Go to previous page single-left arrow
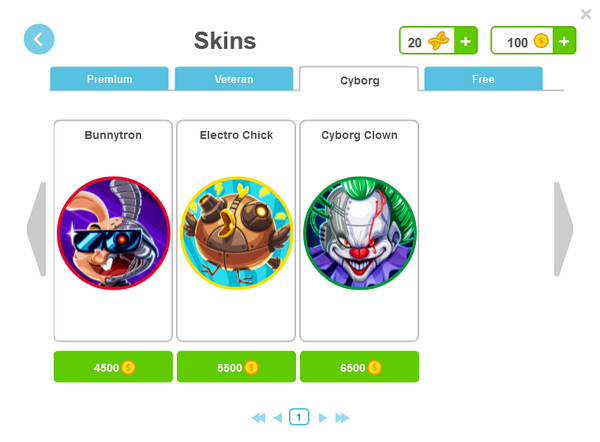The width and height of the screenshot is (600, 442). [278, 418]
